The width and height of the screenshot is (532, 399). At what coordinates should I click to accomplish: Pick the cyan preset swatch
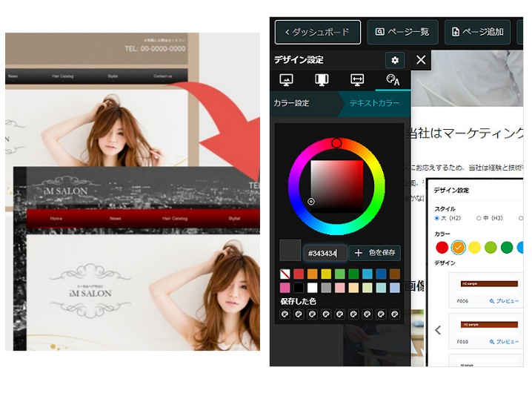pos(367,274)
